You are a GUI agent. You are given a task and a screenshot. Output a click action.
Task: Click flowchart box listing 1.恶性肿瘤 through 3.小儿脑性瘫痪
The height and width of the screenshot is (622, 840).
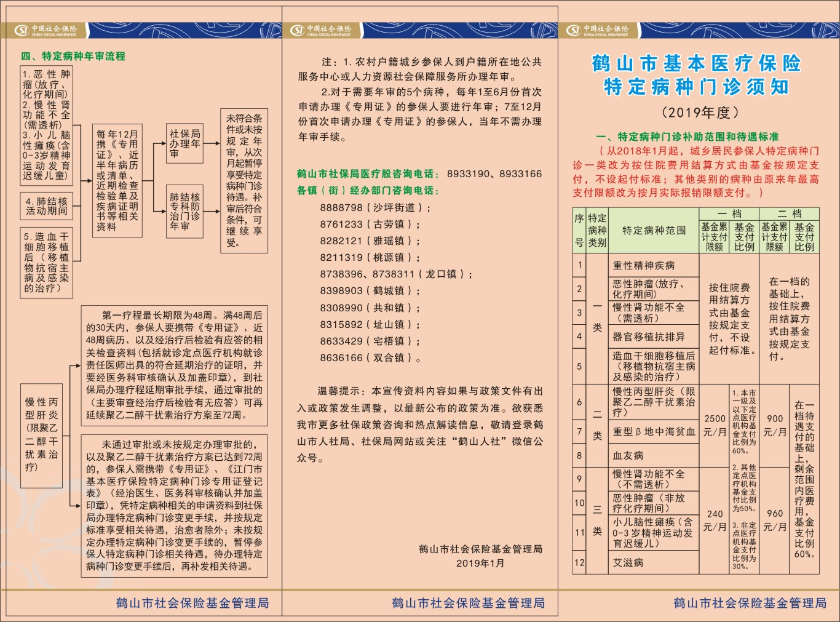(47, 126)
